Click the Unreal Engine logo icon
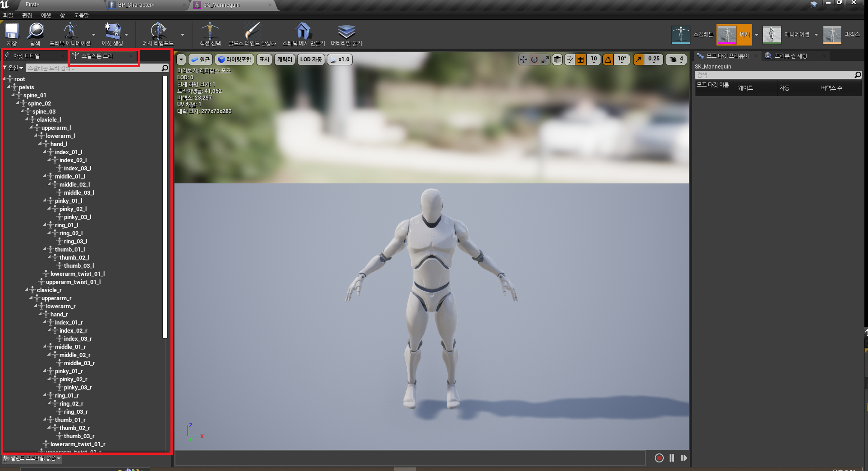 coord(5,5)
